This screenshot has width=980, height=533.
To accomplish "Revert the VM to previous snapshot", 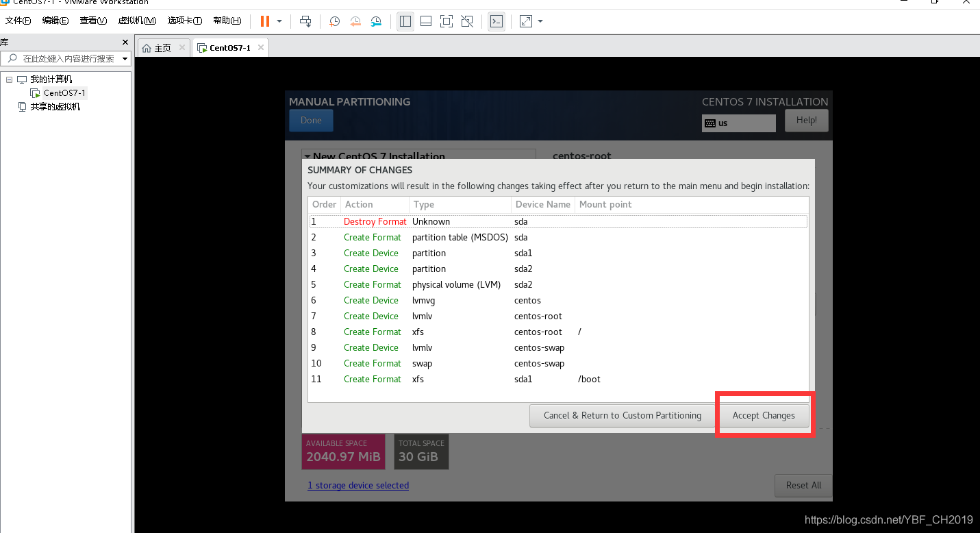I will [355, 21].
